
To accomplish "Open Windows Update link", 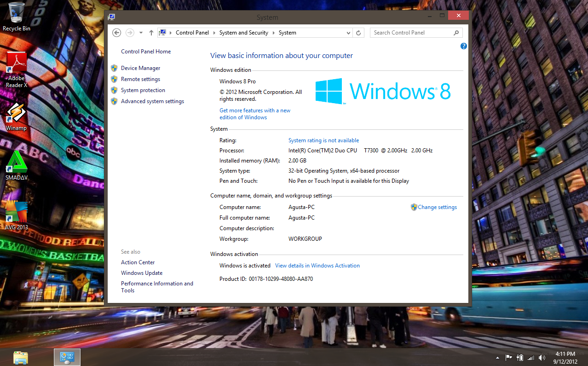I will pos(142,273).
